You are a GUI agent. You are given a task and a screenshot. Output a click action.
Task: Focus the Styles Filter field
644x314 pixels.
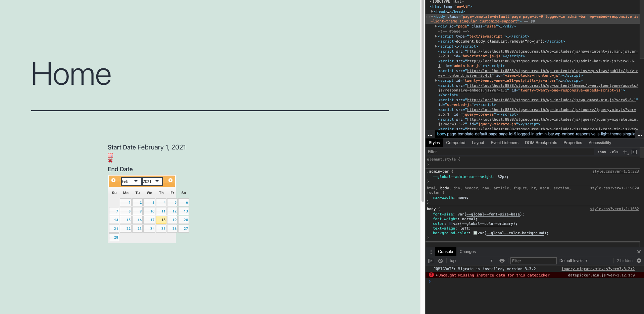pyautogui.click(x=510, y=152)
